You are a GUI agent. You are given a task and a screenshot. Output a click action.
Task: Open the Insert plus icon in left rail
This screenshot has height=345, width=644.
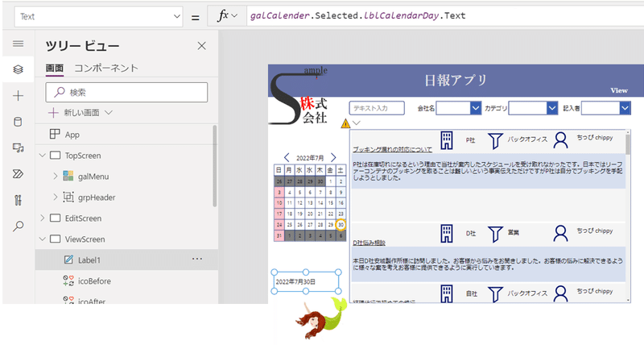tap(18, 96)
